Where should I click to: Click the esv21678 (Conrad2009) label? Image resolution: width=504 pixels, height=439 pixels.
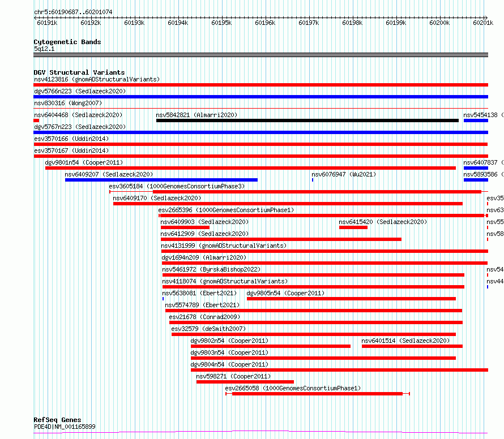pyautogui.click(x=204, y=317)
